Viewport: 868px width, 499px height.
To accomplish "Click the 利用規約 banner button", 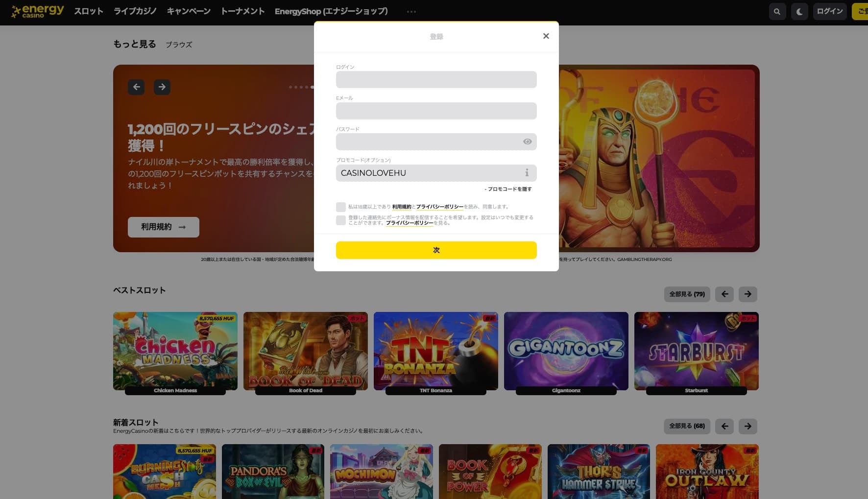I will pos(164,227).
